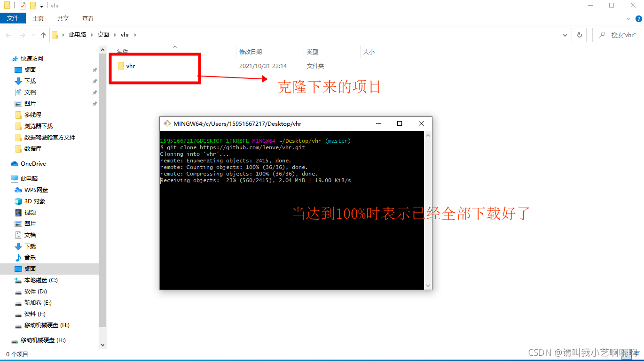
Task: Sort by 名称 column header
Action: click(x=122, y=52)
